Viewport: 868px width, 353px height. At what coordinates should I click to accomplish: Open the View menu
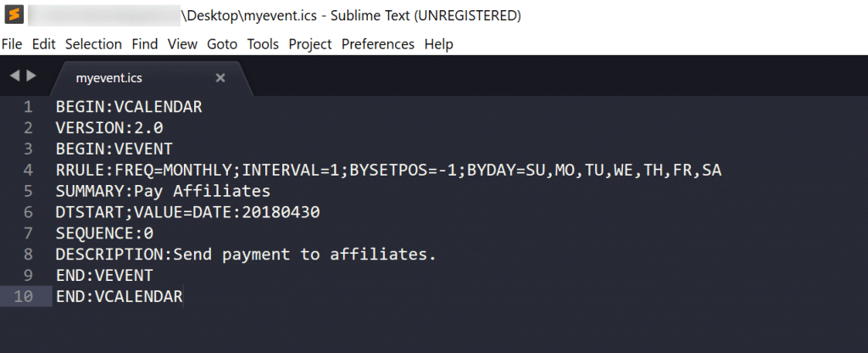(182, 44)
